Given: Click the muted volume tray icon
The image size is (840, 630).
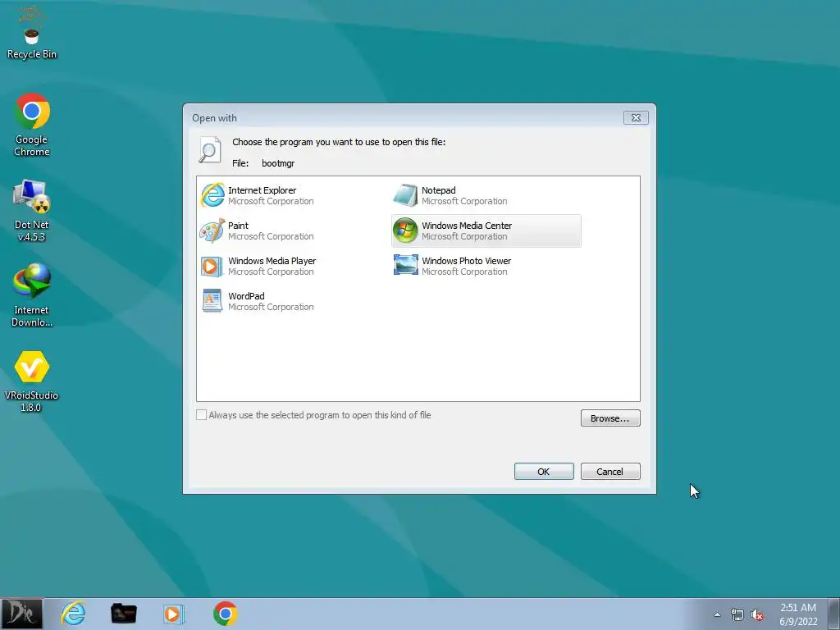Looking at the screenshot, I should point(757,614).
